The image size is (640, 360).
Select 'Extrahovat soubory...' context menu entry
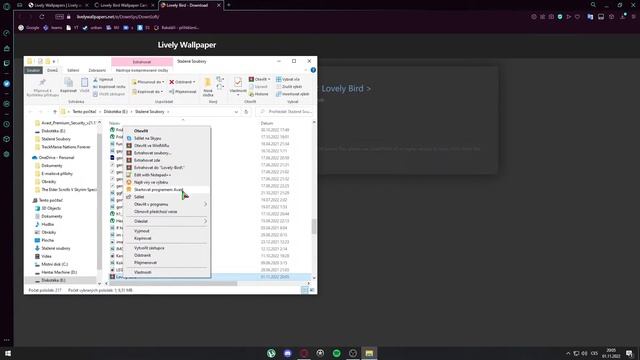tap(152, 153)
